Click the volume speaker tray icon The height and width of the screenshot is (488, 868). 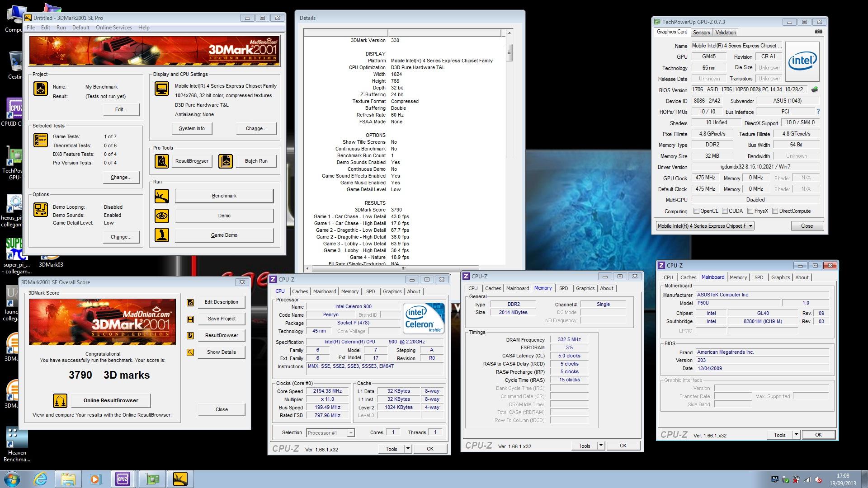(817, 480)
